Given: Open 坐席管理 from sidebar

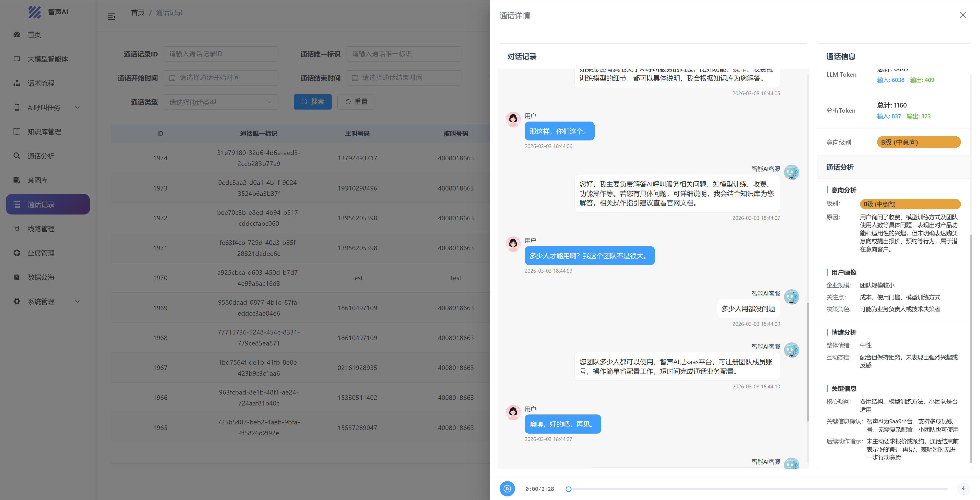Looking at the screenshot, I should 41,253.
